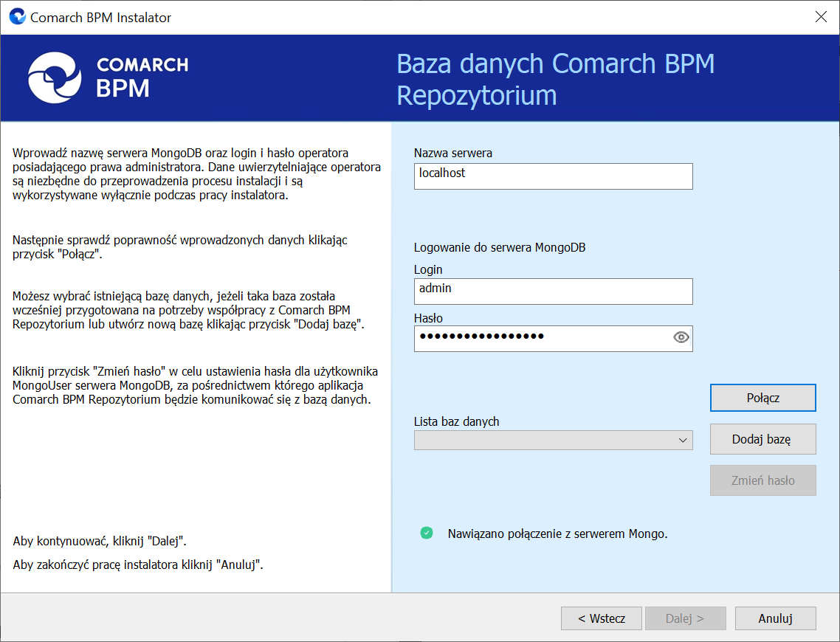Click the Dodaj bazę button
Screen dimensions: 840x642
[762, 439]
